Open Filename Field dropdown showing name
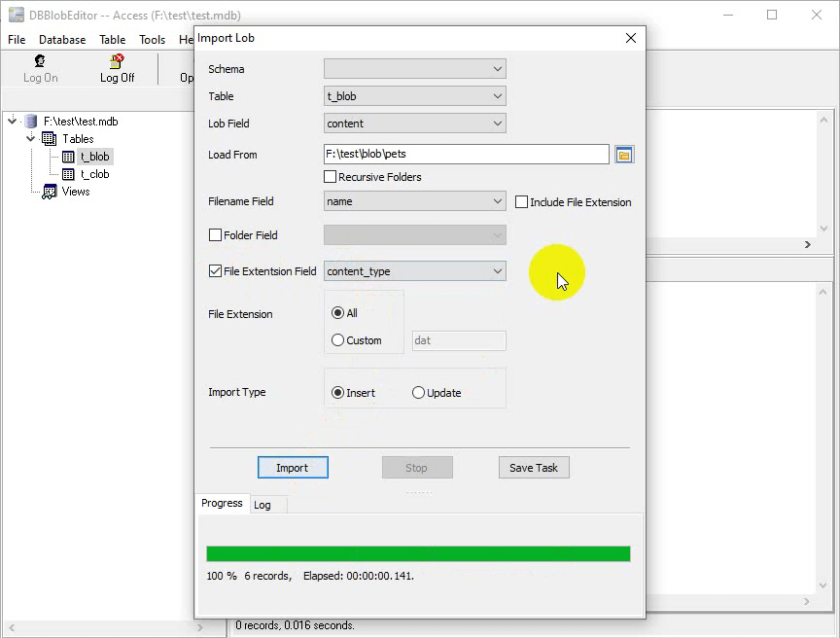The height and width of the screenshot is (638, 840). click(x=414, y=201)
